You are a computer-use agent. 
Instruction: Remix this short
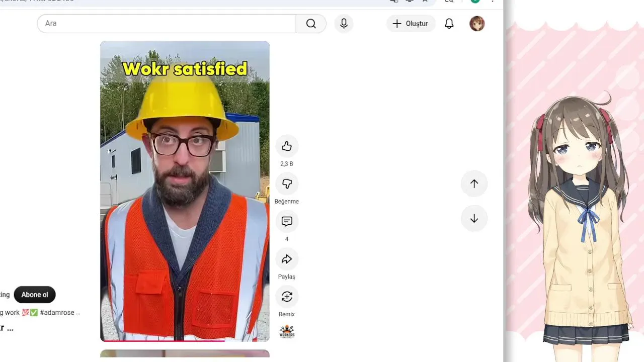287,297
